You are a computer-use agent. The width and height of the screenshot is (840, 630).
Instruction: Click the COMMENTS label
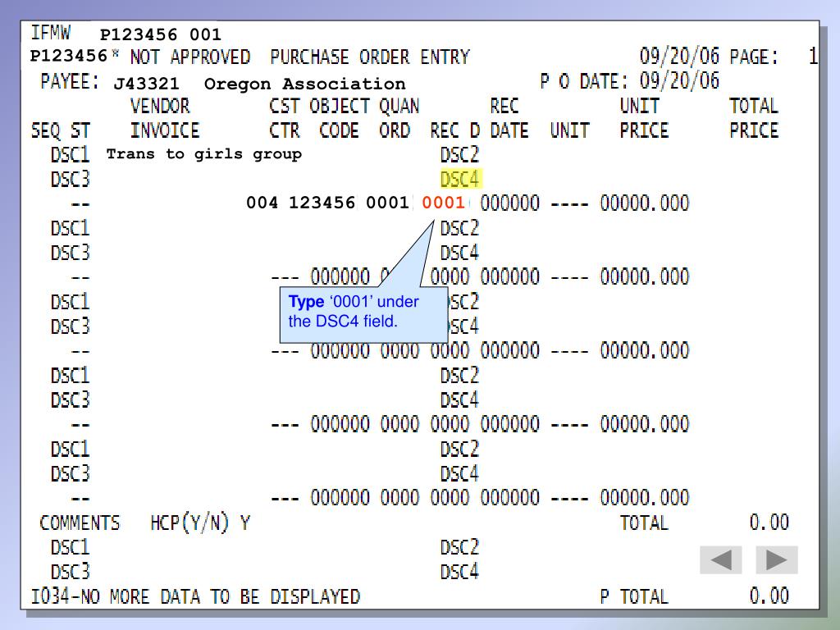[80, 523]
